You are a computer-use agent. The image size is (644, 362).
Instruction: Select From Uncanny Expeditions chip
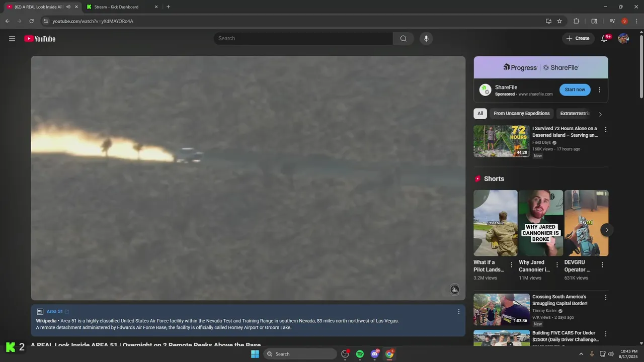pyautogui.click(x=522, y=114)
